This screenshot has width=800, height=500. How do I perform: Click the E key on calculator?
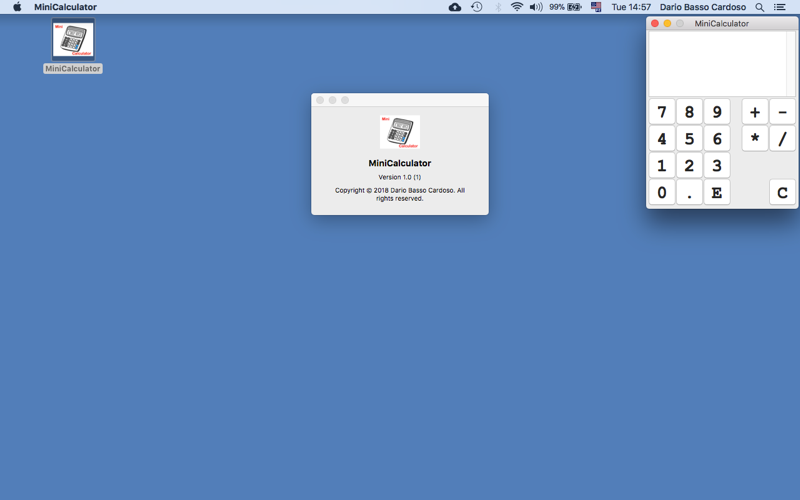[717, 192]
